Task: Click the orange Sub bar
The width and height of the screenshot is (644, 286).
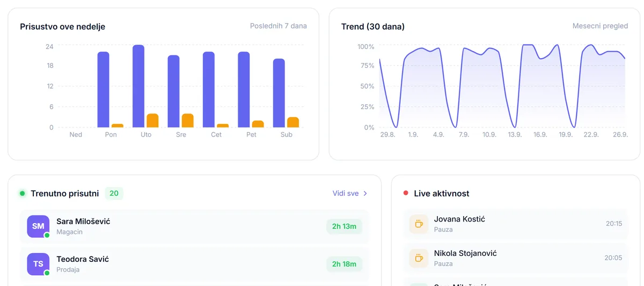Action: [x=293, y=122]
